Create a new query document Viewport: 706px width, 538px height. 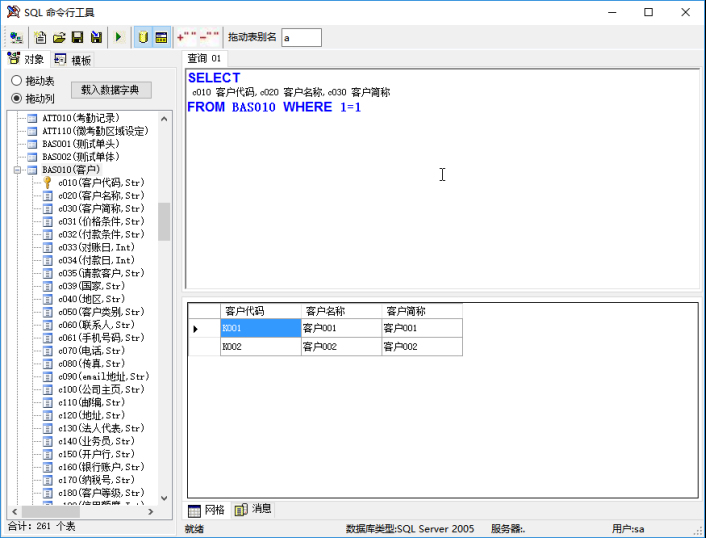point(41,37)
